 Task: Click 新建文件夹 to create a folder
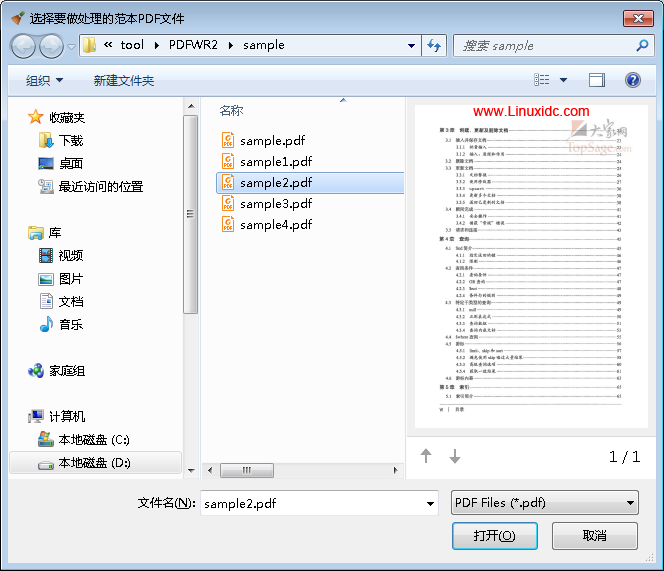(124, 80)
